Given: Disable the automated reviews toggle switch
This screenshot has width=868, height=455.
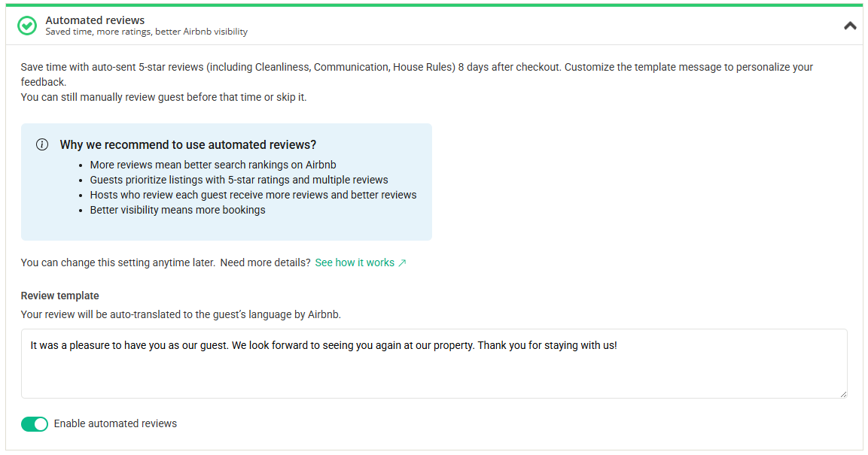Looking at the screenshot, I should coord(35,424).
